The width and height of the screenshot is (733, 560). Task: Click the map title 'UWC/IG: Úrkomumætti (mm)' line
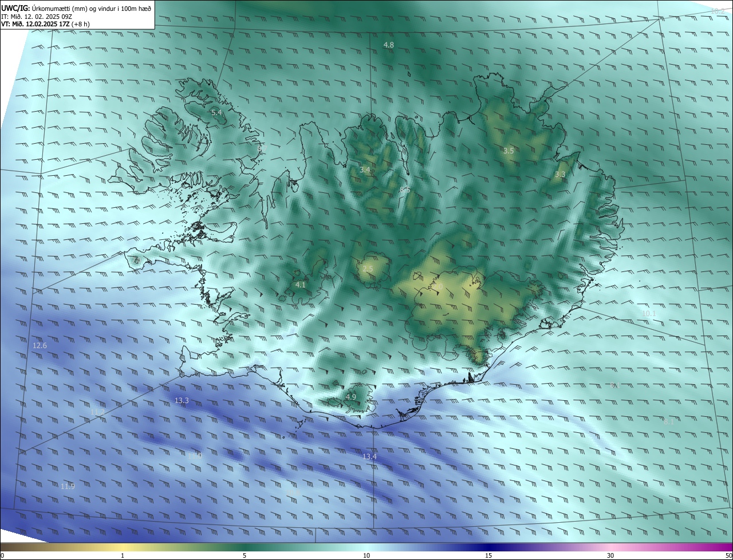click(x=77, y=8)
